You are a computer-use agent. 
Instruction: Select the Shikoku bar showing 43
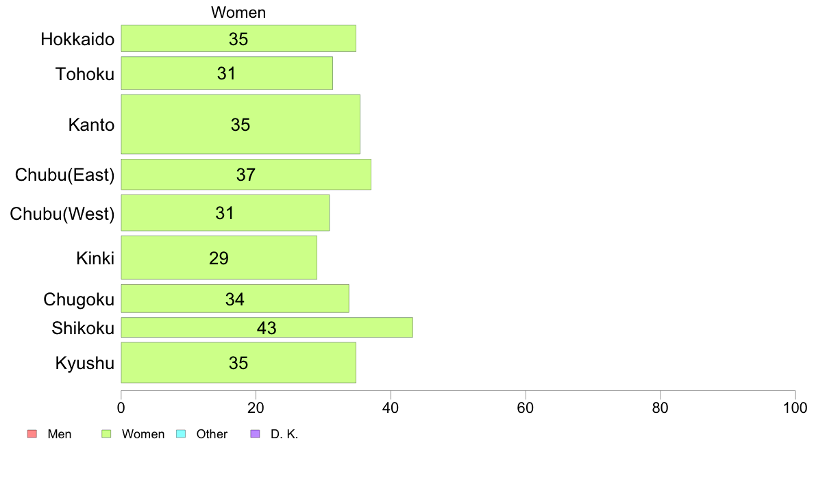(x=267, y=327)
